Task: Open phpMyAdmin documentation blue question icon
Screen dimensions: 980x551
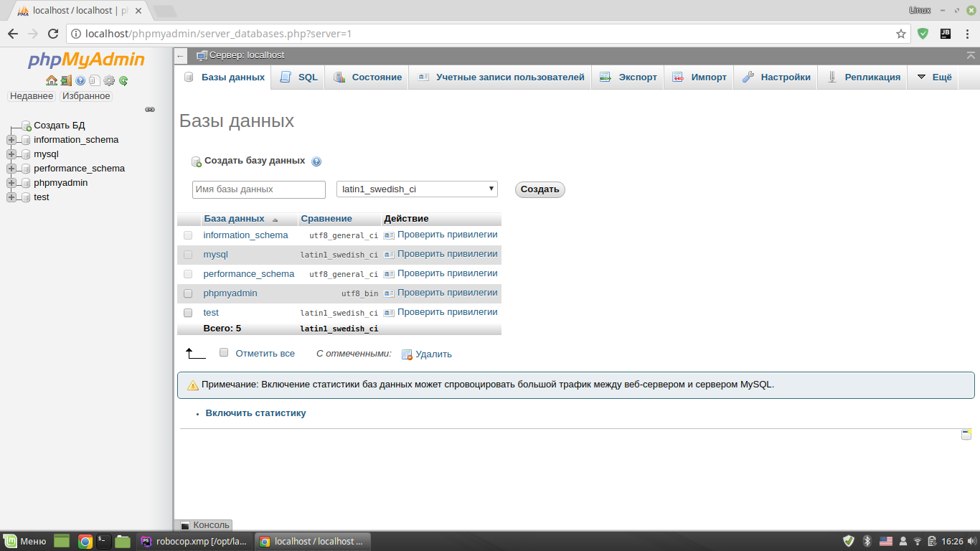Action: [x=80, y=80]
